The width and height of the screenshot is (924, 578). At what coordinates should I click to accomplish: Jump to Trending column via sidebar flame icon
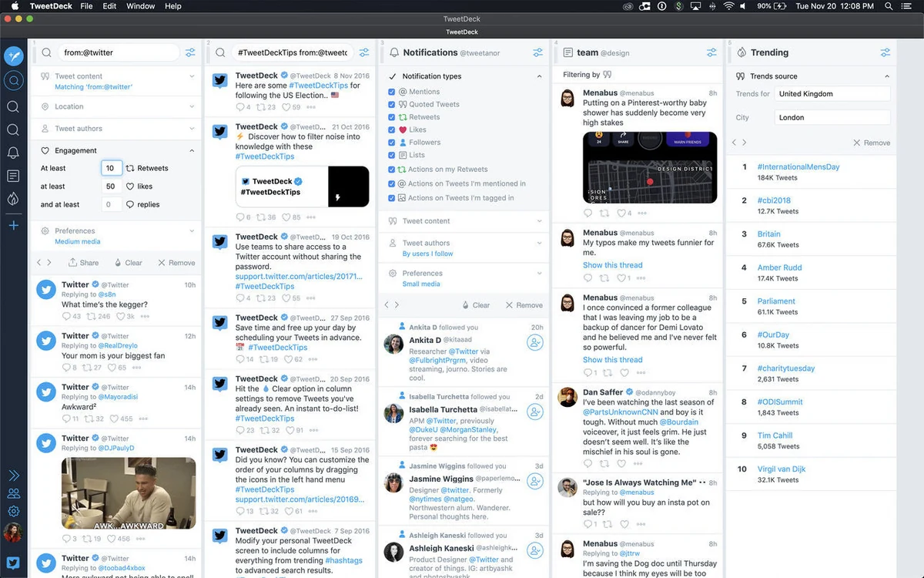[x=13, y=199]
